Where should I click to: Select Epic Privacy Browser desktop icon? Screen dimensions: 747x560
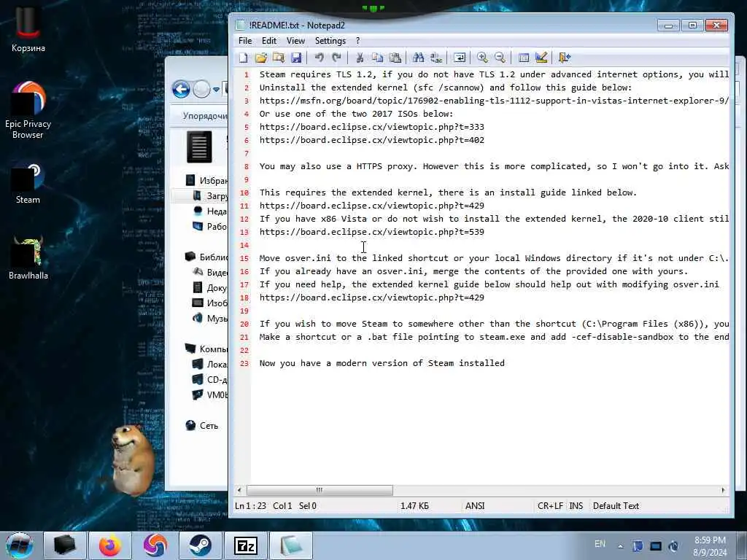click(x=28, y=111)
